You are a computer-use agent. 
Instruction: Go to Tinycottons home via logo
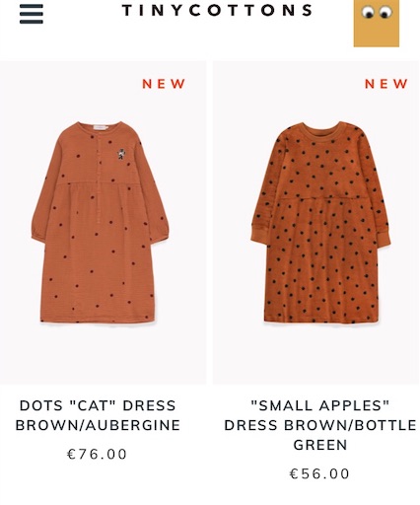[x=217, y=10]
